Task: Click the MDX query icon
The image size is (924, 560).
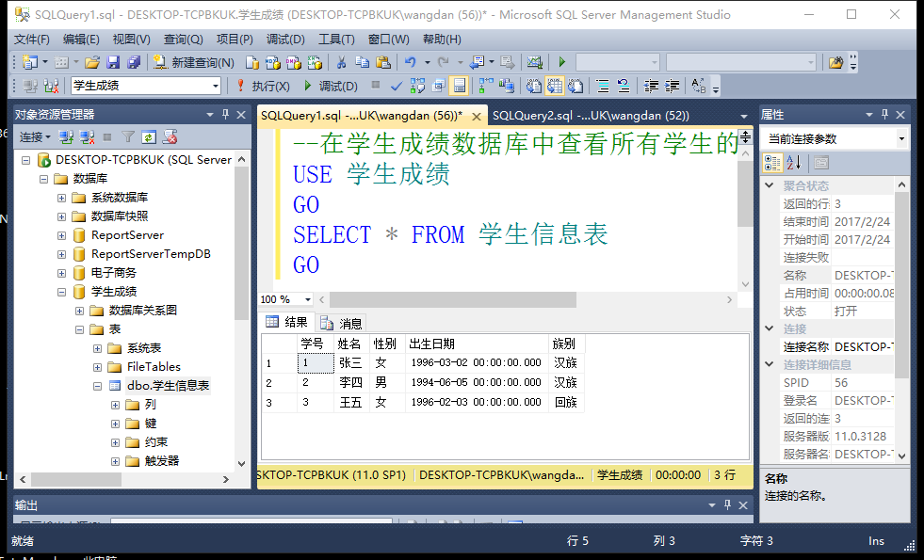Action: [x=273, y=62]
